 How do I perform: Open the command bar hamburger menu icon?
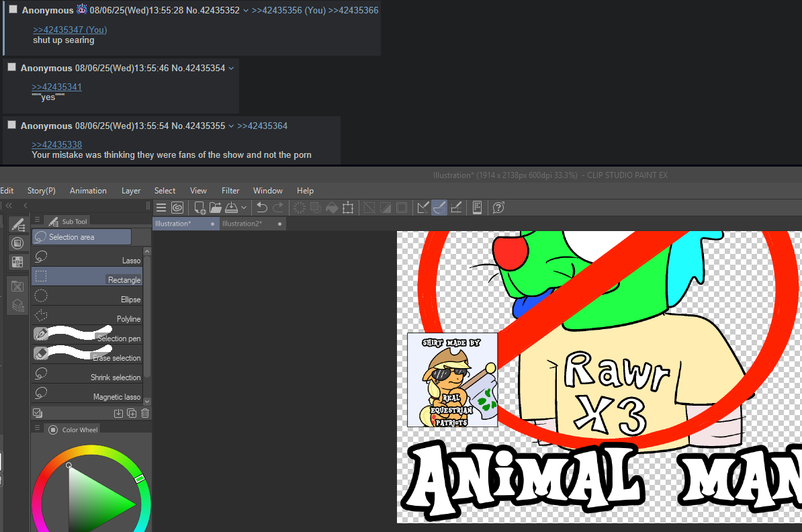161,208
